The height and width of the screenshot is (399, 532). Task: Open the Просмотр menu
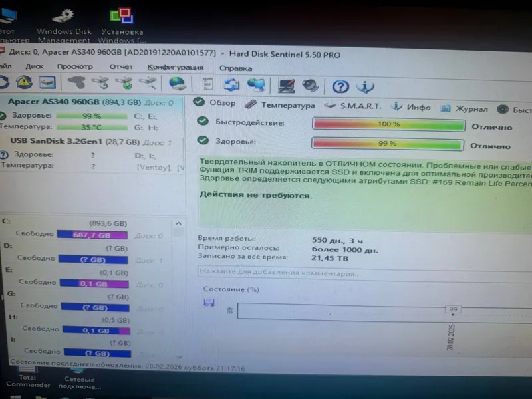click(75, 66)
